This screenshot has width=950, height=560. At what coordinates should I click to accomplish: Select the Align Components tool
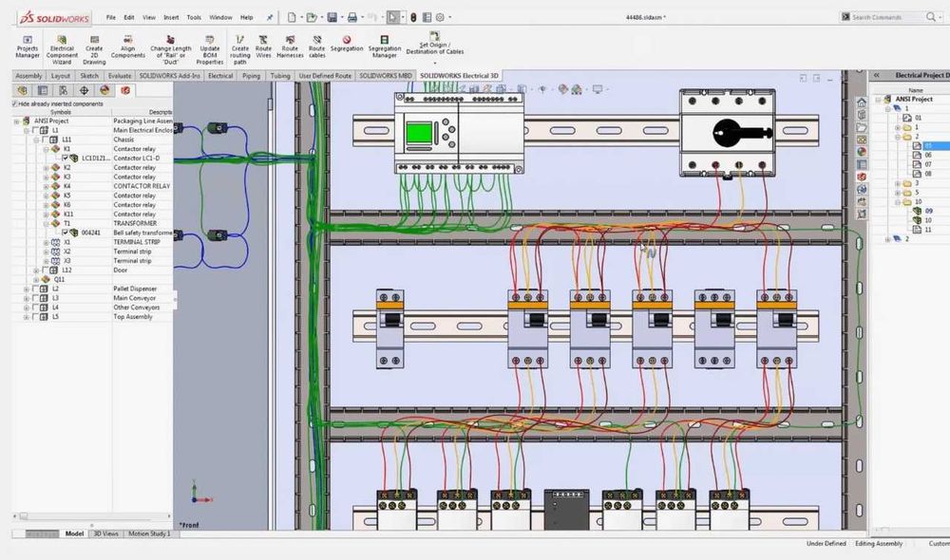pos(128,47)
